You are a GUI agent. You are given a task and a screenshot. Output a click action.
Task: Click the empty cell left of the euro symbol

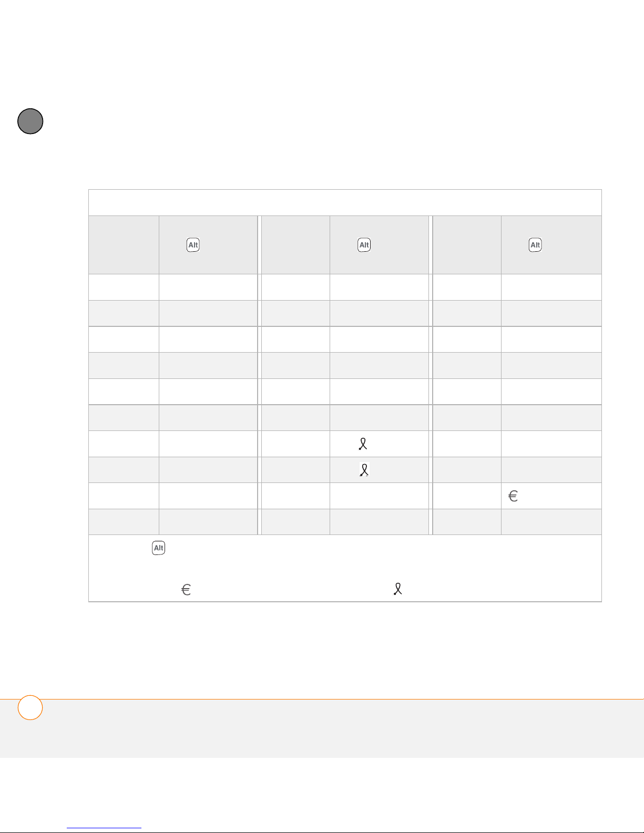point(466,496)
